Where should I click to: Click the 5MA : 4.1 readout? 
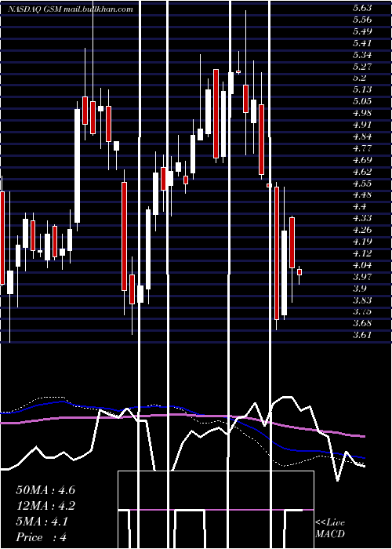[42, 522]
